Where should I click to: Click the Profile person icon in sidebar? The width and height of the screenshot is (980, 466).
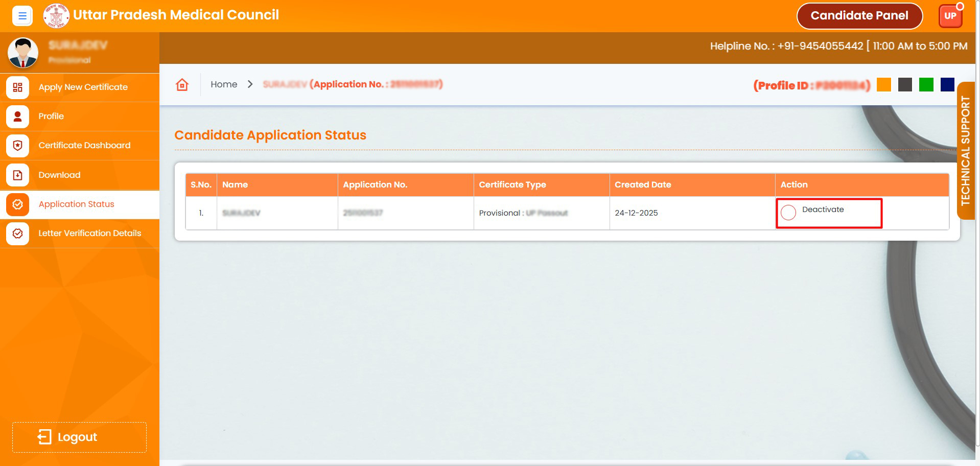17,116
